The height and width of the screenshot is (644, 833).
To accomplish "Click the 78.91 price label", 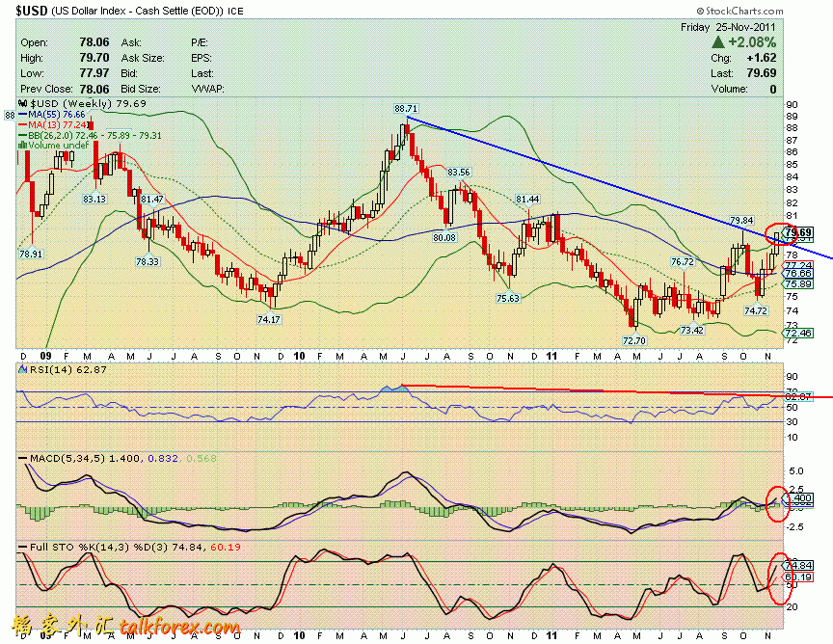I will tap(31, 254).
